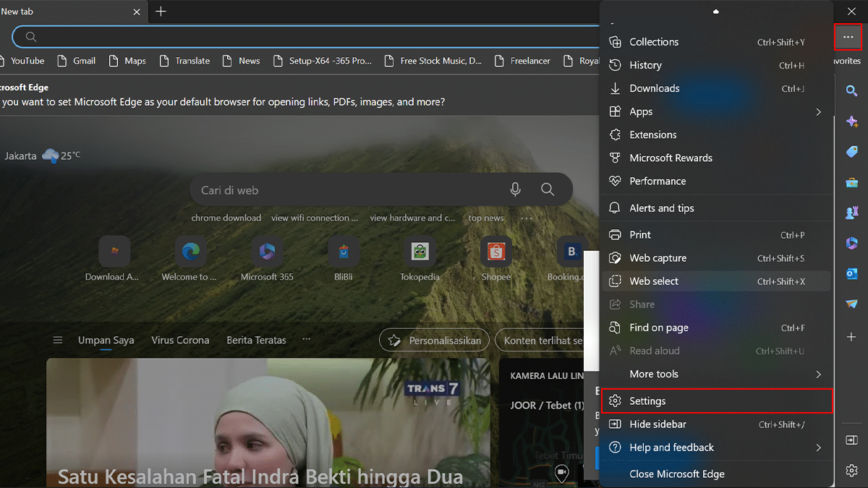Open the YouTube bookmark
Viewport: 868px width, 488px height.
coord(27,61)
